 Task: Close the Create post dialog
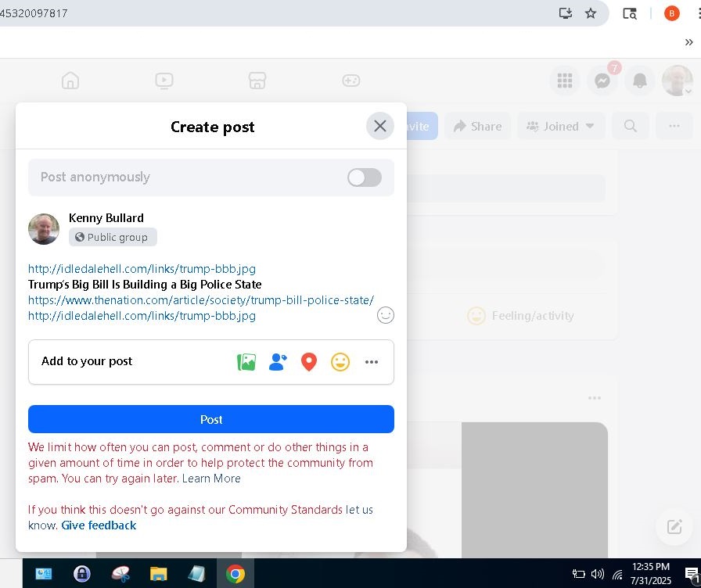[x=380, y=126]
